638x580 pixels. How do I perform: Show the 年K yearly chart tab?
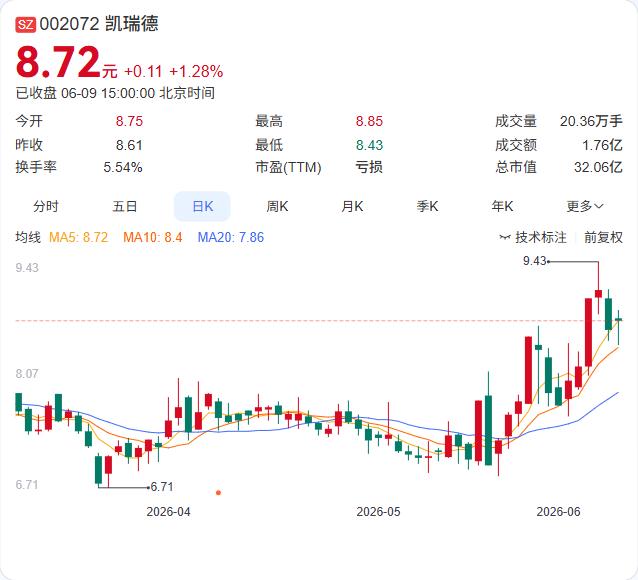(502, 206)
